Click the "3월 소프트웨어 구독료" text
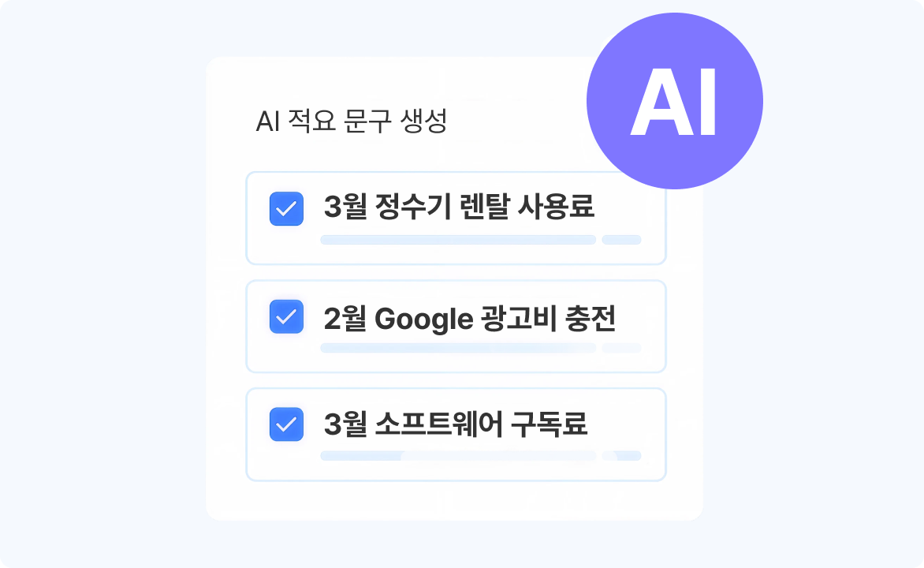Screen dimensions: 924x568 pos(455,425)
